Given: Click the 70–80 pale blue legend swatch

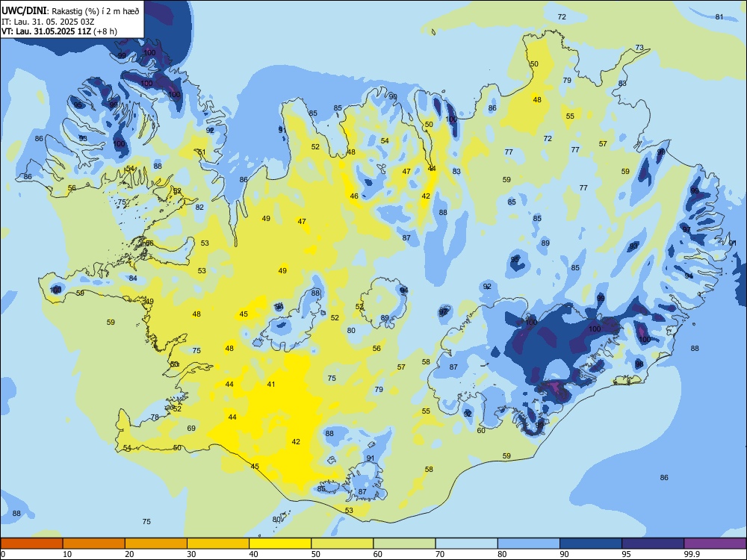Looking at the screenshot, I should click(x=466, y=544).
